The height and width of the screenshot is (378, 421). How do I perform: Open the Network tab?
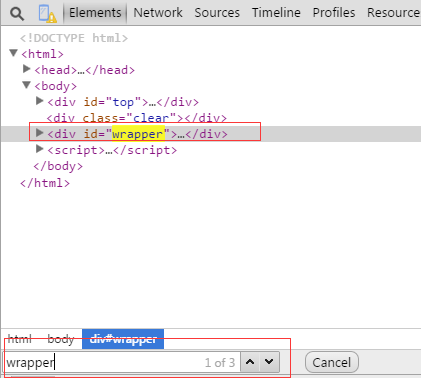(158, 13)
